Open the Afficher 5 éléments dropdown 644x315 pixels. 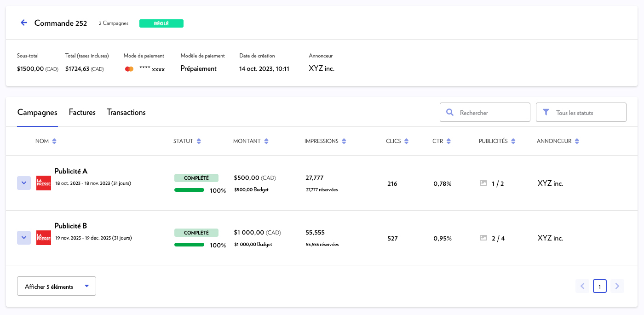click(57, 286)
